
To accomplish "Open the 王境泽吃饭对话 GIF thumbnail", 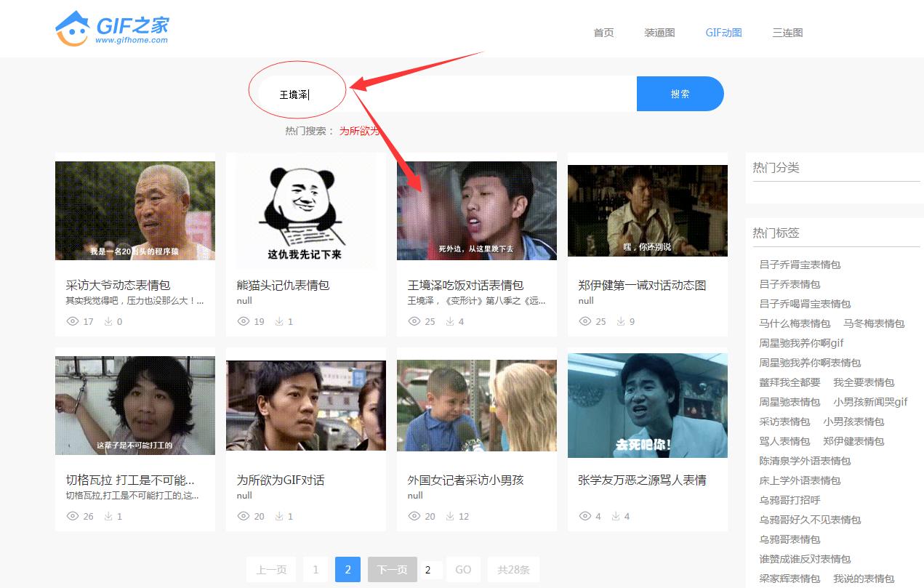I will point(476,211).
